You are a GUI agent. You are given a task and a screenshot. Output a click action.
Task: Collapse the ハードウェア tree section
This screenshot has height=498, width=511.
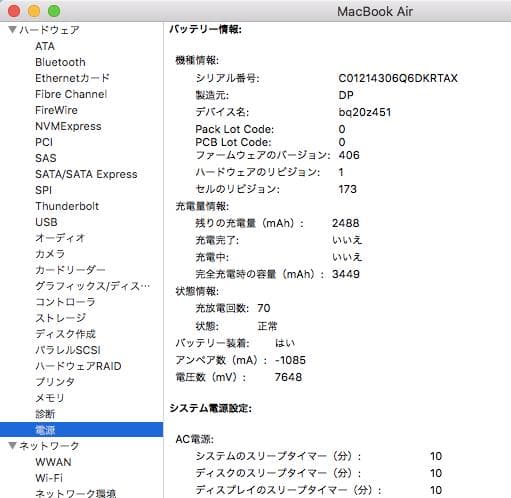coord(12,30)
